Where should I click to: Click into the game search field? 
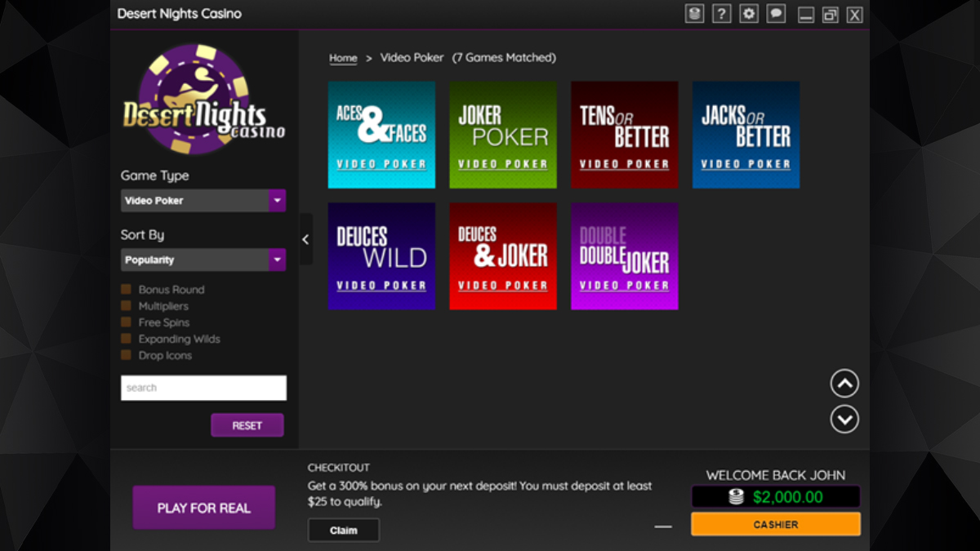(203, 388)
